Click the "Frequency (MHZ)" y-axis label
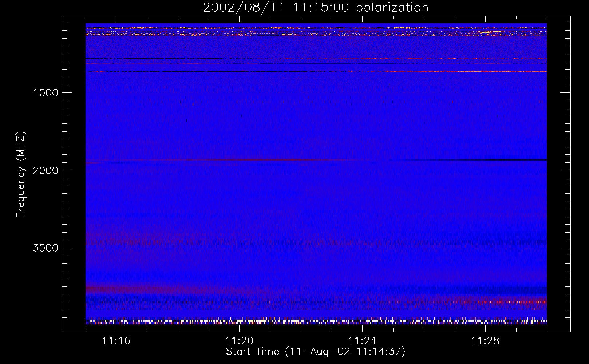The height and width of the screenshot is (364, 589). coord(21,175)
